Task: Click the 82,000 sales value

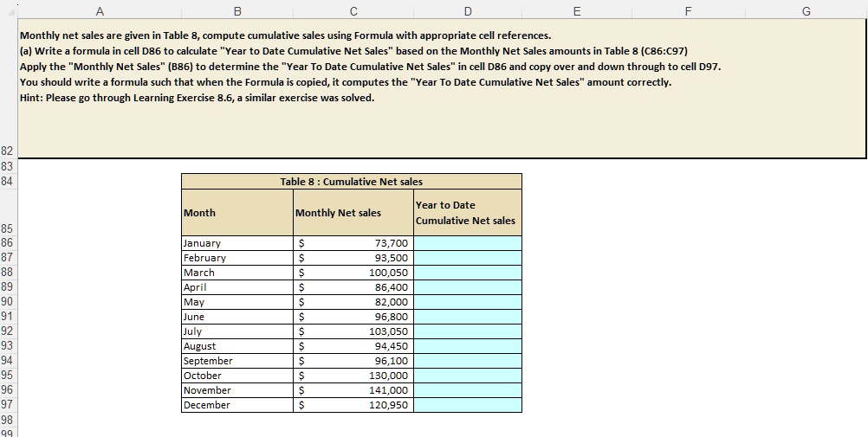Action: [353, 301]
